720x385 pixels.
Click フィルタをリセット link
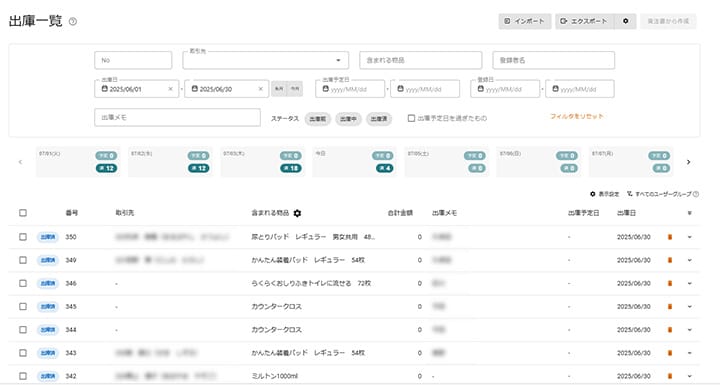point(577,117)
